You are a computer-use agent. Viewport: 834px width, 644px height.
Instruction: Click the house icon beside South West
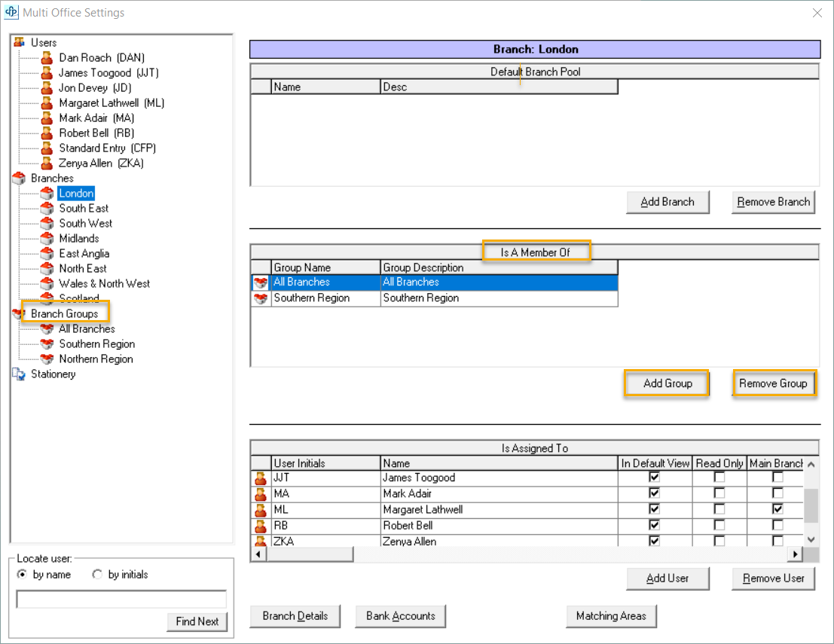tap(47, 223)
